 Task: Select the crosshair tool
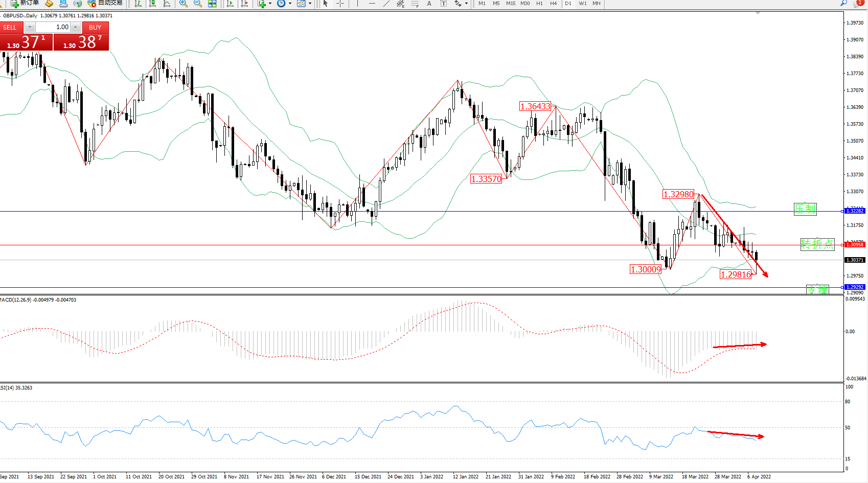click(x=340, y=4)
